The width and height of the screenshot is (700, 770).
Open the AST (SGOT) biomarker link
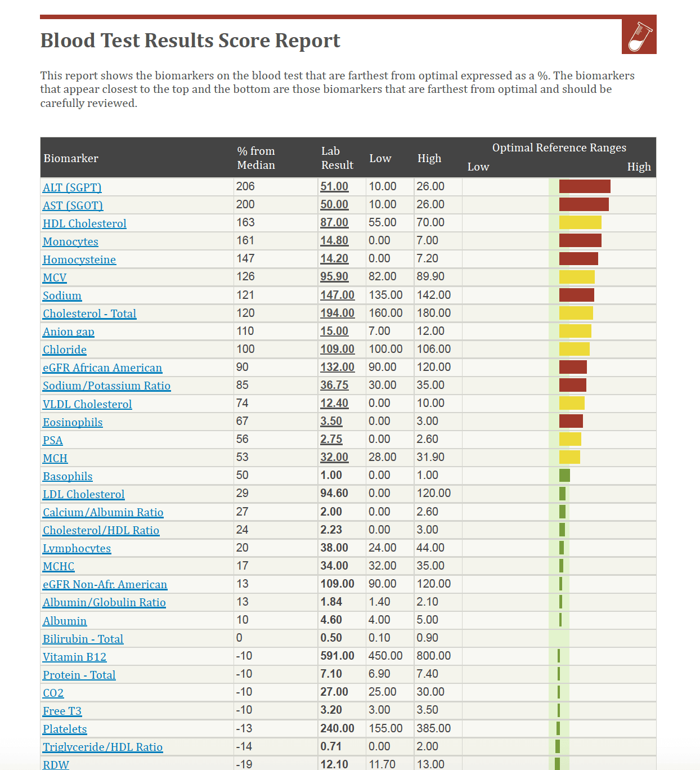pos(73,205)
